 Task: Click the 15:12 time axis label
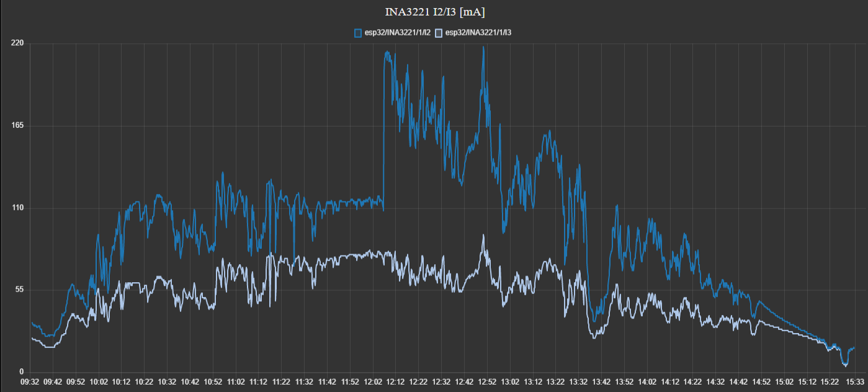point(807,383)
